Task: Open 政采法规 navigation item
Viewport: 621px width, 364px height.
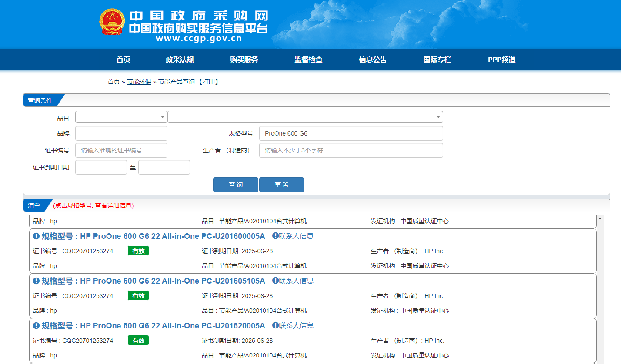Action: coord(180,60)
